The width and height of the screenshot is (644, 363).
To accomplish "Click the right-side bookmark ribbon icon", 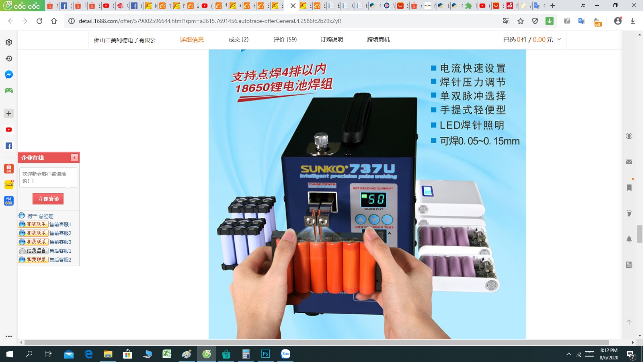I will point(629,188).
